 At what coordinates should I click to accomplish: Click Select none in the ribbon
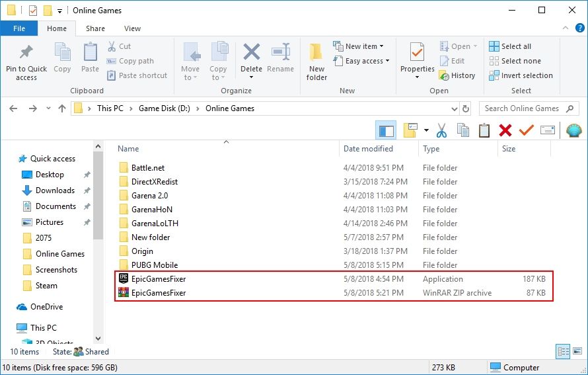pos(515,61)
